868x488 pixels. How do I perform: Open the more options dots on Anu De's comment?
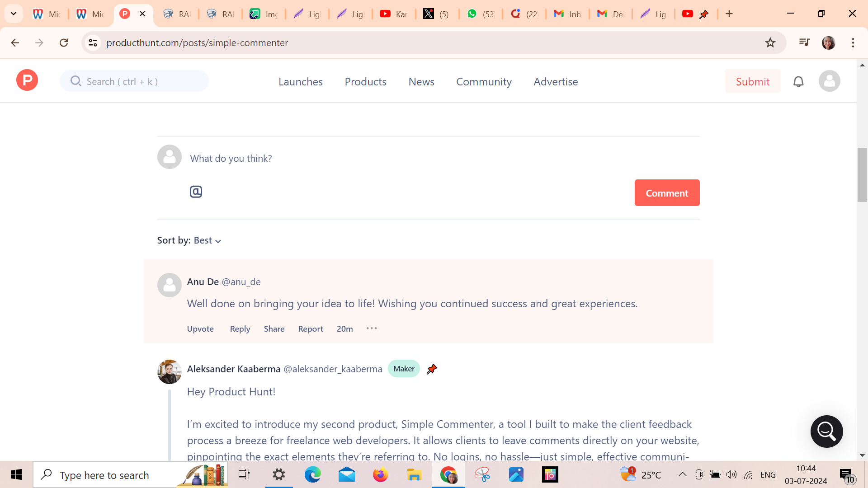click(372, 328)
